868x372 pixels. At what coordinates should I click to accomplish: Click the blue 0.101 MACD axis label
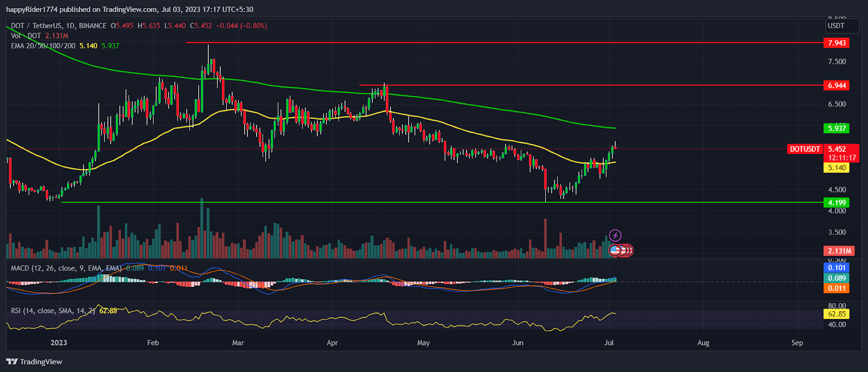click(837, 268)
